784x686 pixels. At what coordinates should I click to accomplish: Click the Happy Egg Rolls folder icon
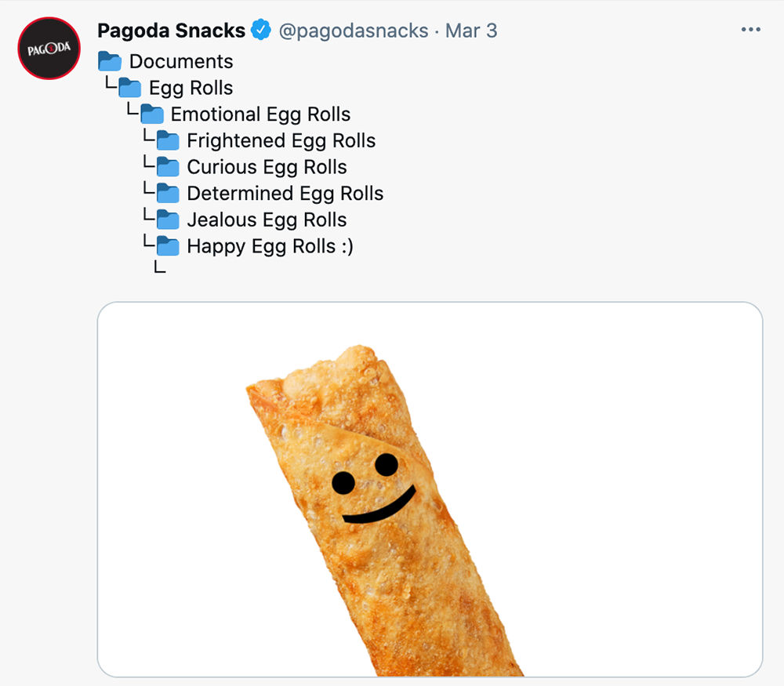tap(168, 247)
